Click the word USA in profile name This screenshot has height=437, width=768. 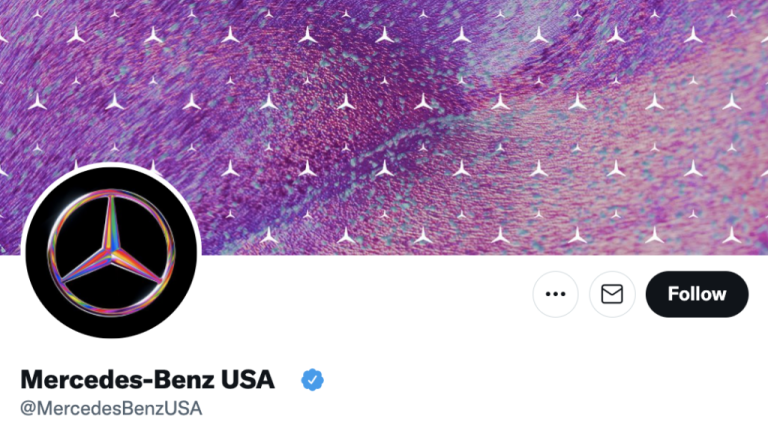tap(247, 380)
